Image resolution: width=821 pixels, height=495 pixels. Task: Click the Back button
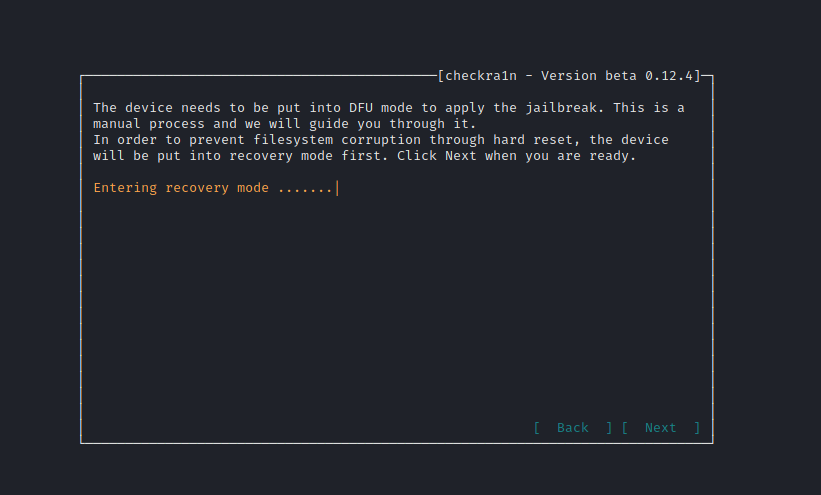point(573,428)
